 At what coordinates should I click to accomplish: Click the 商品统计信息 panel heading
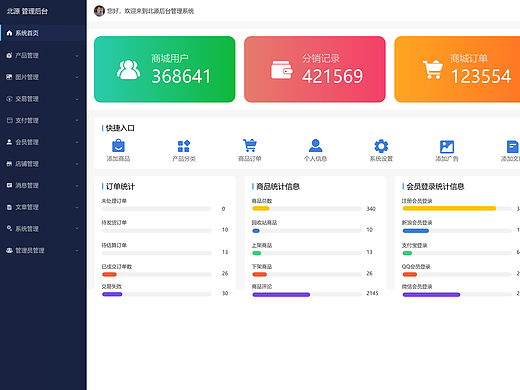click(278, 186)
